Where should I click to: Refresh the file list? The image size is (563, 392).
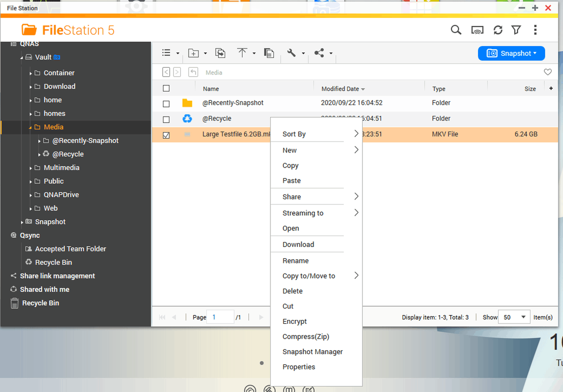pos(498,30)
